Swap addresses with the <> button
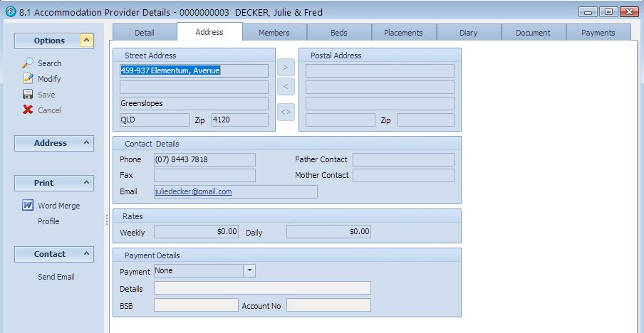This screenshot has width=644, height=333. (x=286, y=112)
